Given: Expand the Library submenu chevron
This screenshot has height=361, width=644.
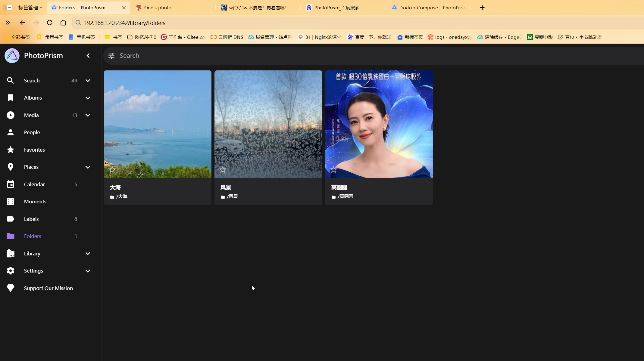Looking at the screenshot, I should pos(88,254).
